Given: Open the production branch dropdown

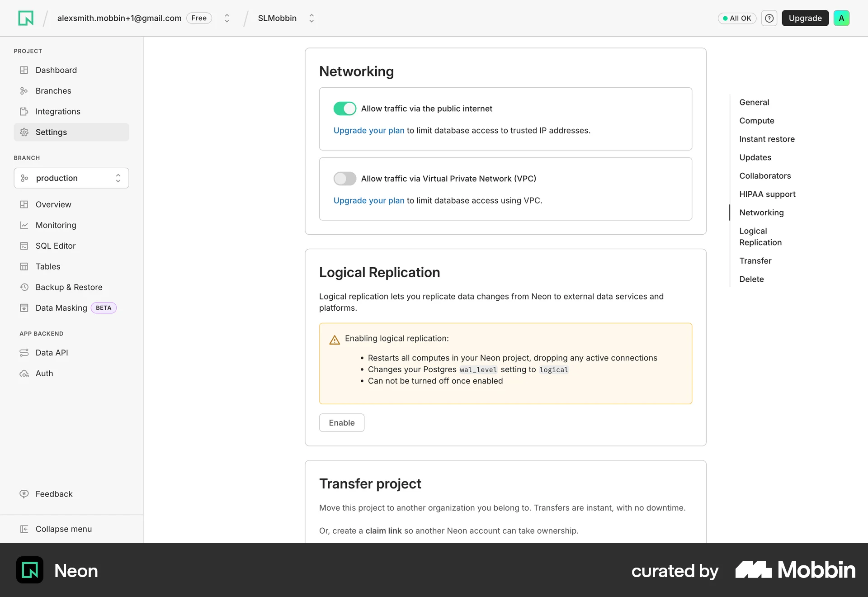Looking at the screenshot, I should pyautogui.click(x=71, y=178).
